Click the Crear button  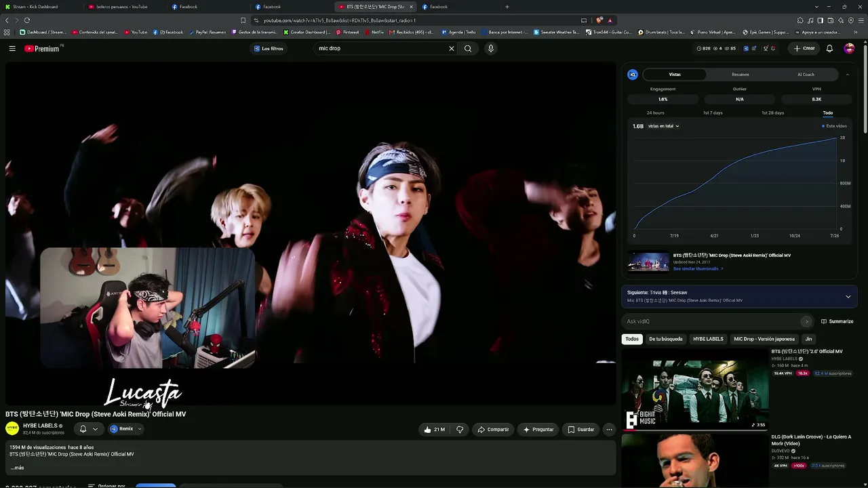804,49
